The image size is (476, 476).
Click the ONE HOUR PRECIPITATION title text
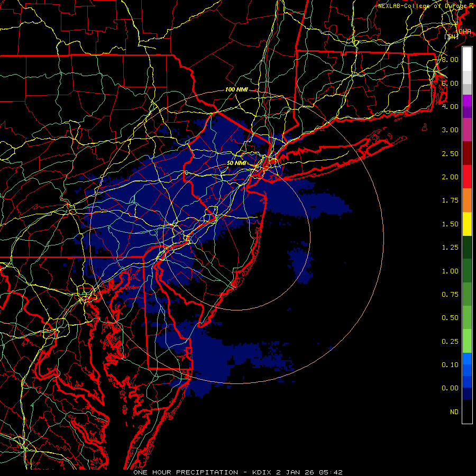[x=186, y=472]
